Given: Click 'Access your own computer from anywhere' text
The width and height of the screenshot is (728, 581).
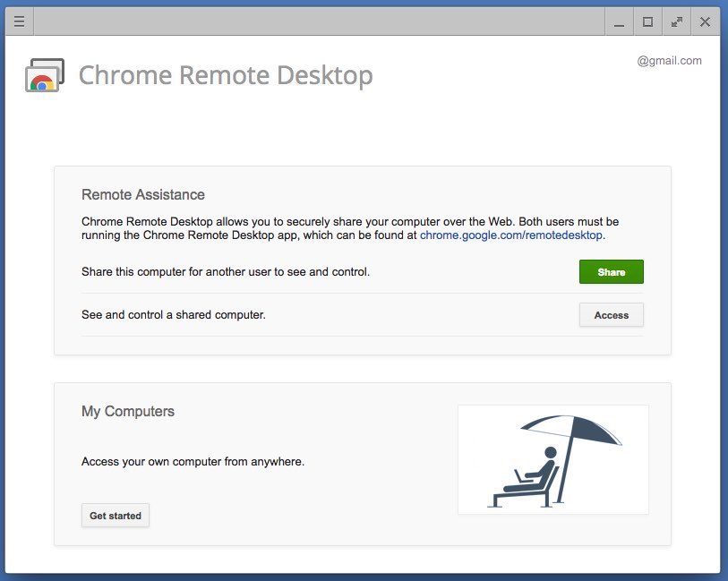Looking at the screenshot, I should (193, 462).
